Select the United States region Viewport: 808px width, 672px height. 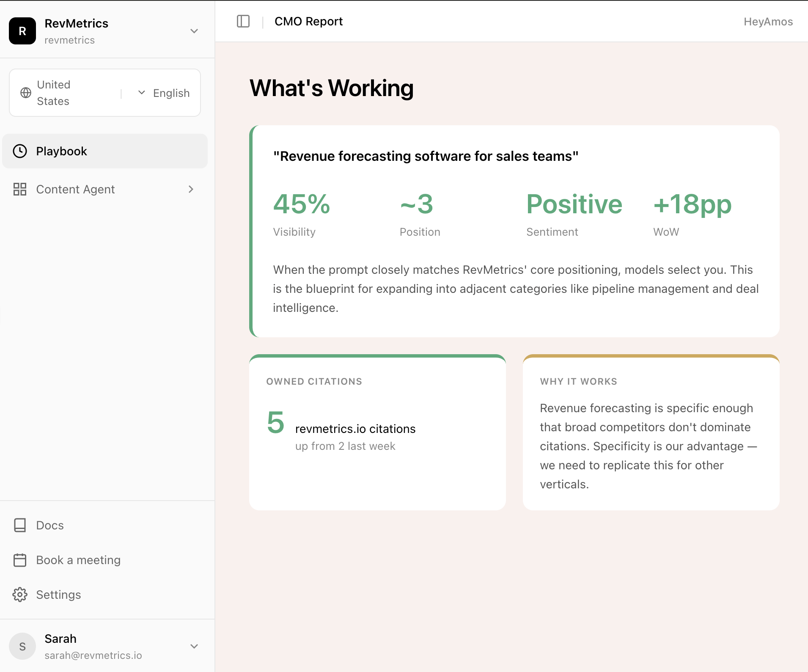[54, 93]
